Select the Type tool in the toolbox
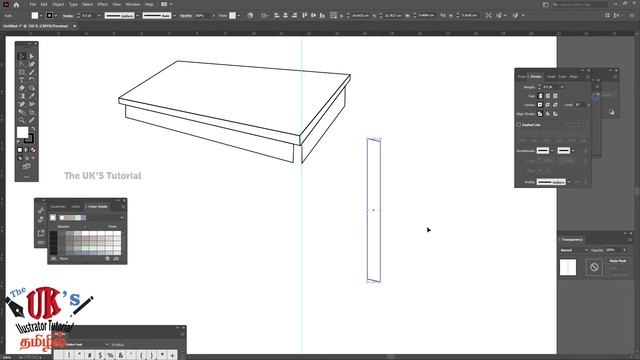 [x=22, y=80]
